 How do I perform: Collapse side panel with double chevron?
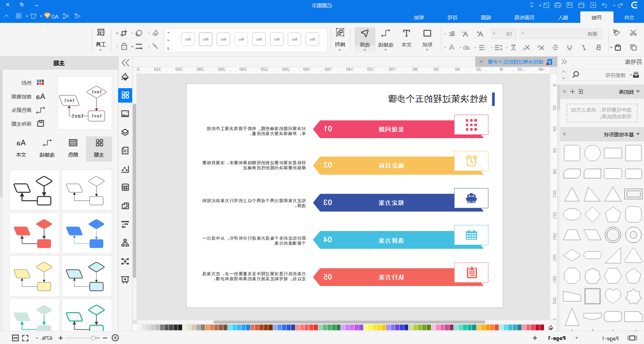coord(125,63)
